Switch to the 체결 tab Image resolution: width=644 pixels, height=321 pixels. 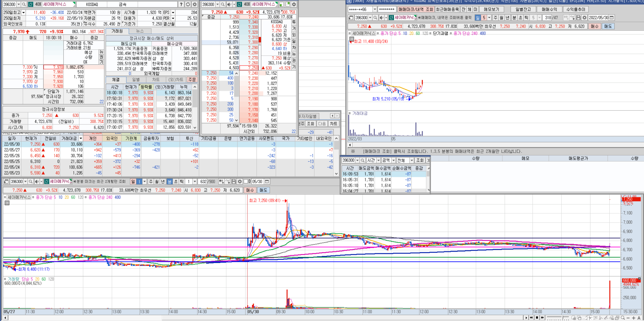click(x=116, y=80)
